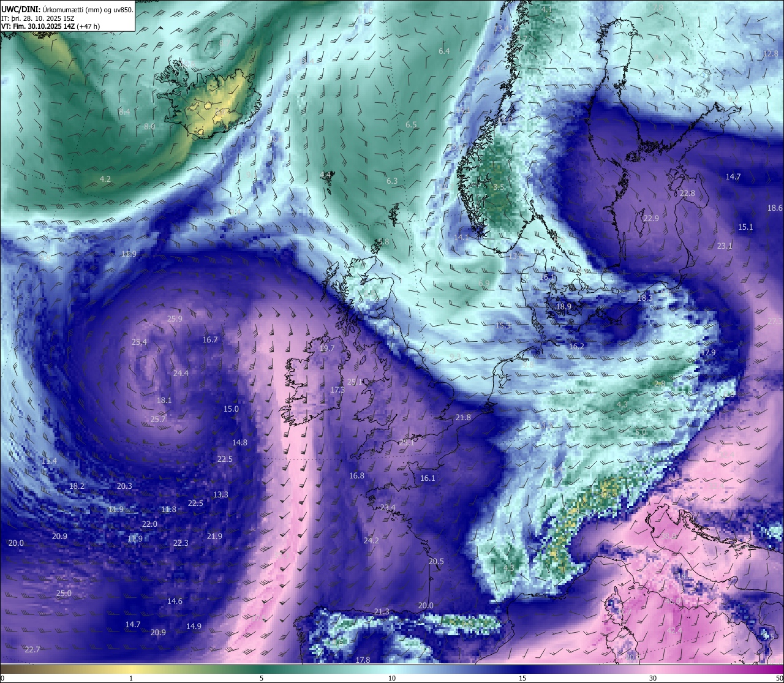Click the map value '20.3'
Image resolution: width=784 pixels, height=683 pixels.
124,486
